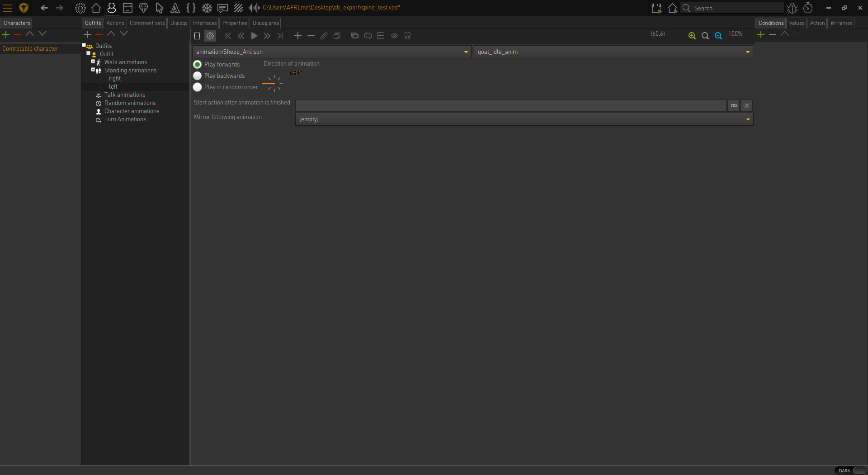
Task: Click the save and run icon
Action: pos(656,8)
